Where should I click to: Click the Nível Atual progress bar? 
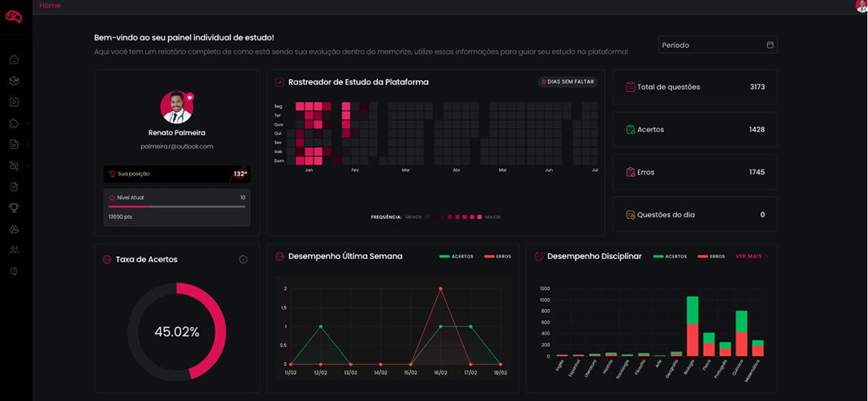click(x=177, y=206)
